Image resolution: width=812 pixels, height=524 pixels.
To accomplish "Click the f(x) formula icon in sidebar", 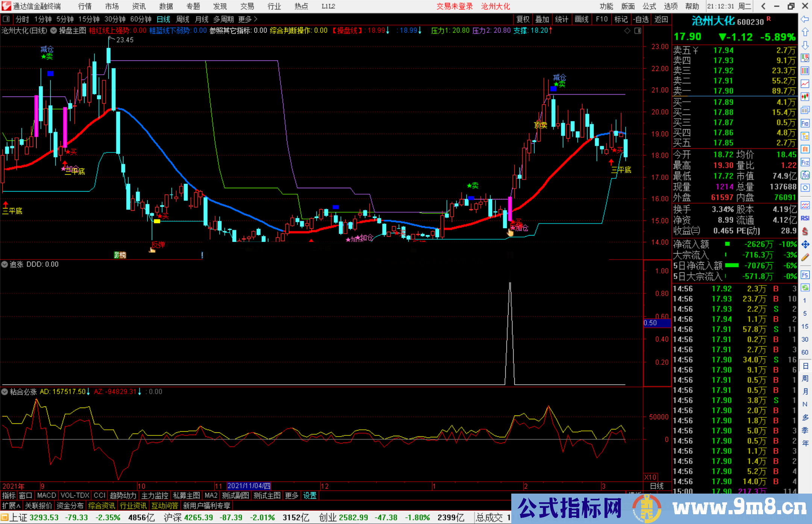I will (805, 175).
